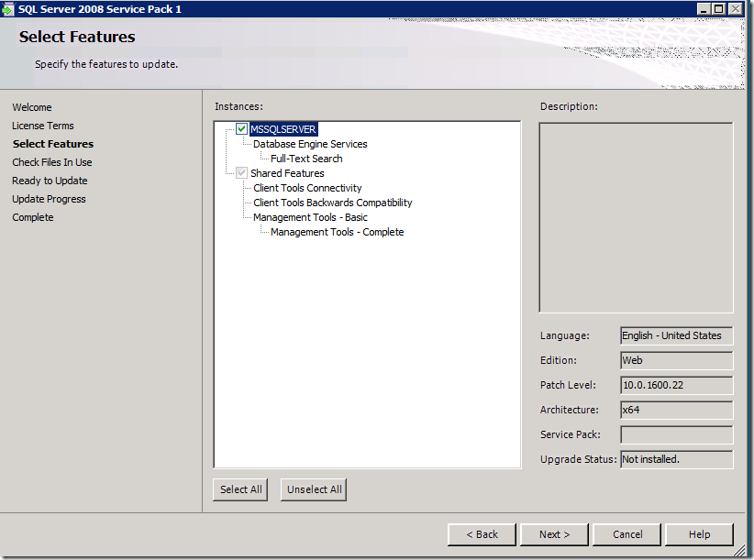Cancel the service pack setup
754x560 pixels.
[x=627, y=534]
